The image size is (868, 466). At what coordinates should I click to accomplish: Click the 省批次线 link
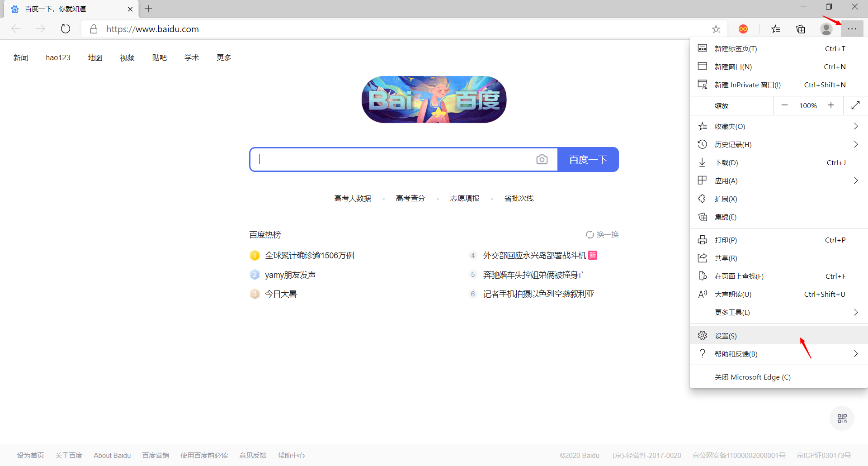click(519, 198)
